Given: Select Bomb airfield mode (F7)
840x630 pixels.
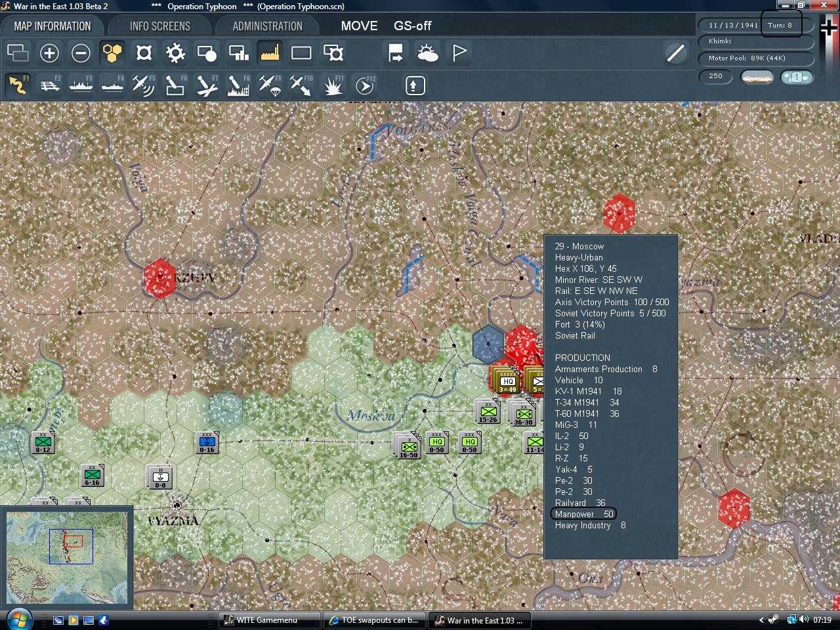Looking at the screenshot, I should click(207, 85).
